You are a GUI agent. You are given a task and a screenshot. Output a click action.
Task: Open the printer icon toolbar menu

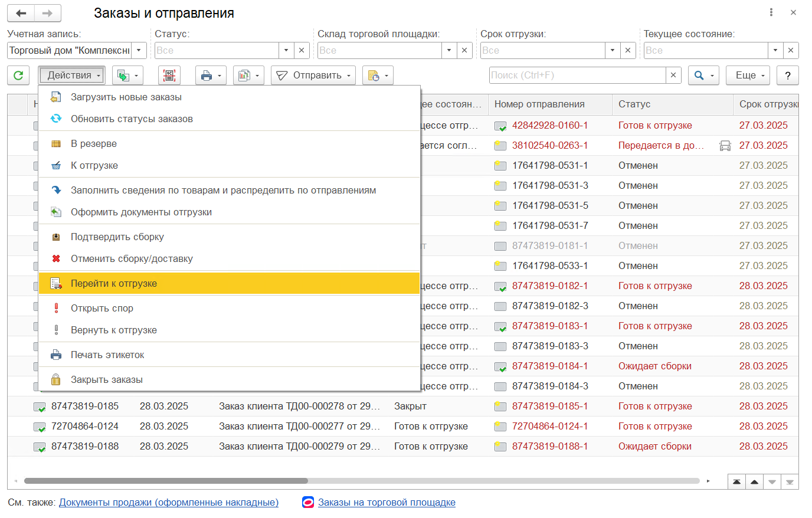[211, 76]
